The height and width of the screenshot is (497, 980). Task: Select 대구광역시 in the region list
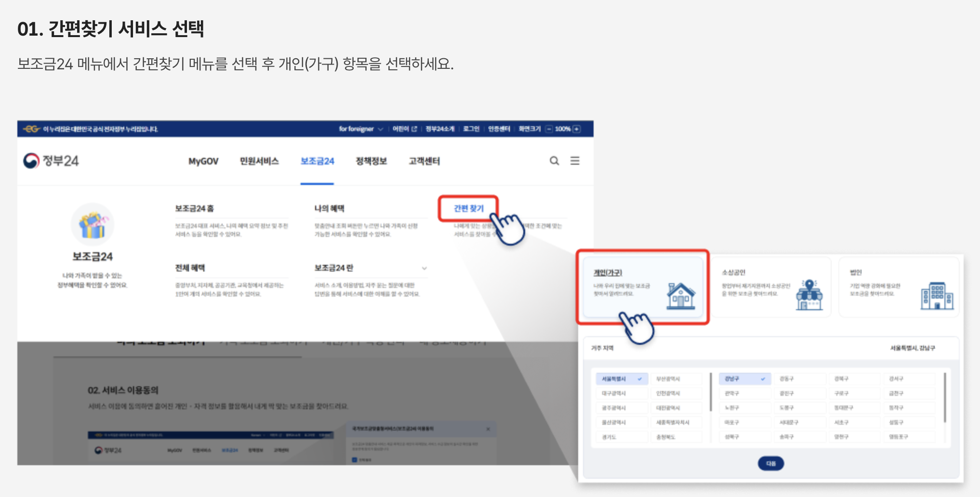click(x=622, y=393)
